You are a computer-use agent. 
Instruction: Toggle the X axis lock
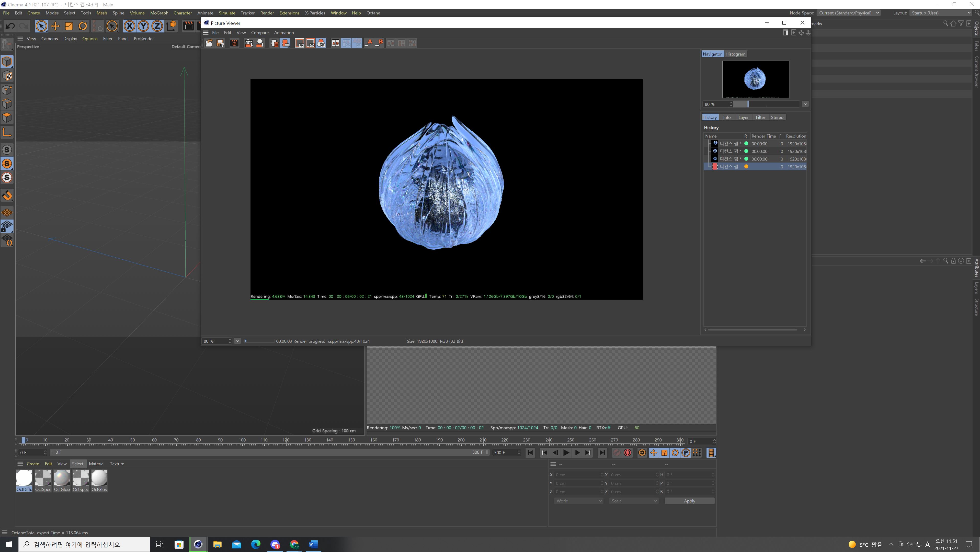coord(130,26)
